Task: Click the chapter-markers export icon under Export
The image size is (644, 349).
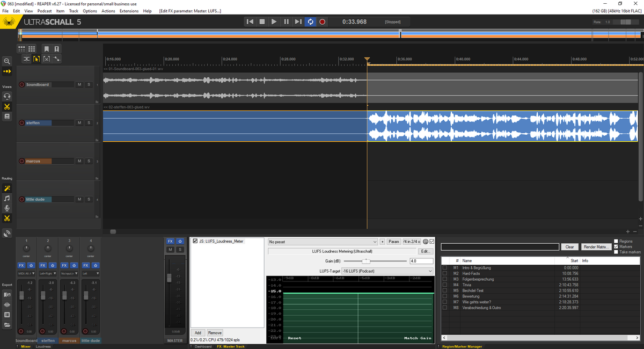Action: [7, 295]
